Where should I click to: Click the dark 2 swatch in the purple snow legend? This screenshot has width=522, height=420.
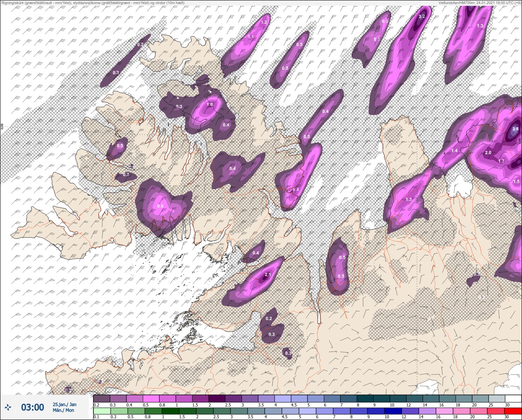[x=217, y=399]
